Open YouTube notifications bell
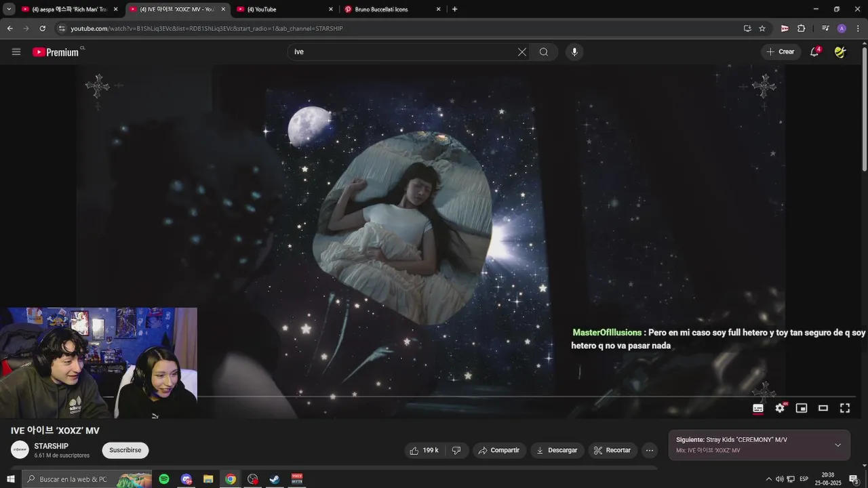The width and height of the screenshot is (868, 488). 814,52
